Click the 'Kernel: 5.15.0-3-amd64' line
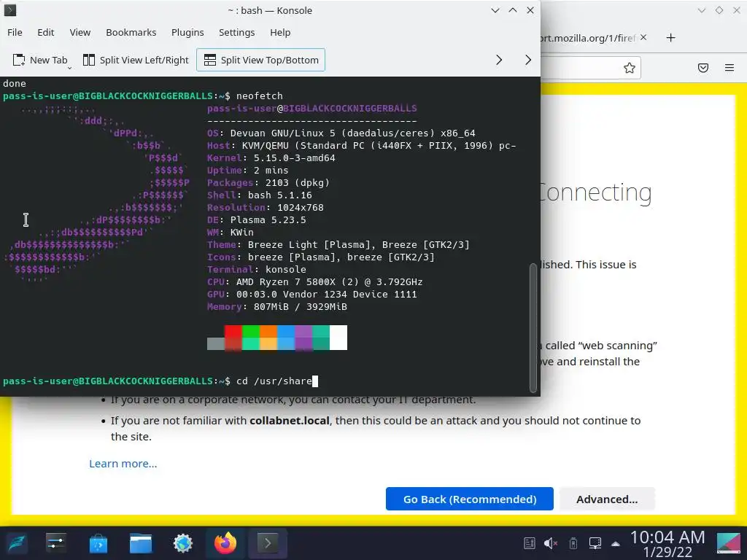This screenshot has width=747, height=560. click(271, 157)
